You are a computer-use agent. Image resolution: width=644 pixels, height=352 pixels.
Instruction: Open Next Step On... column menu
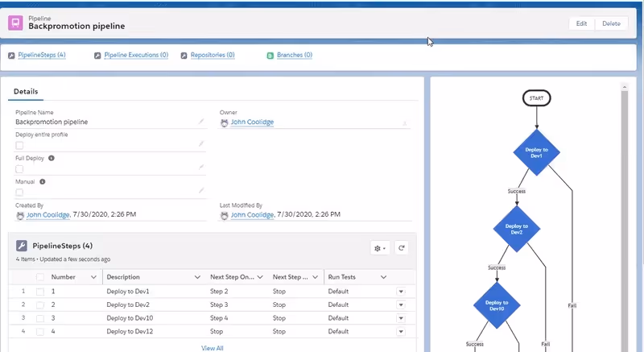coord(260,277)
